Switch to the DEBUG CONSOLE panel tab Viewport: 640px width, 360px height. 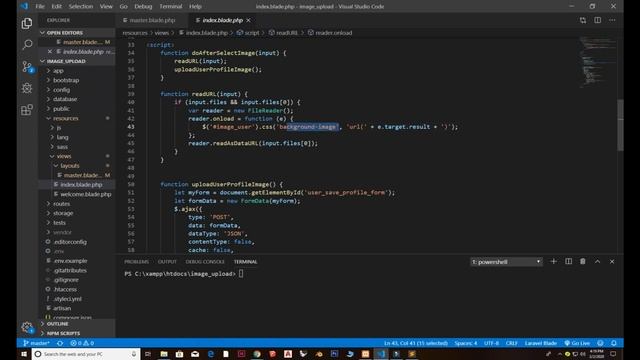click(205, 262)
